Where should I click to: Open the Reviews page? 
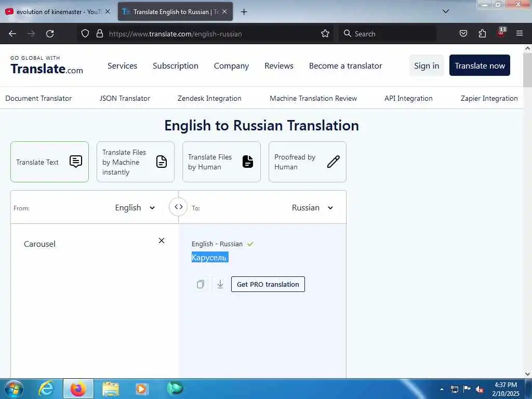coord(279,66)
